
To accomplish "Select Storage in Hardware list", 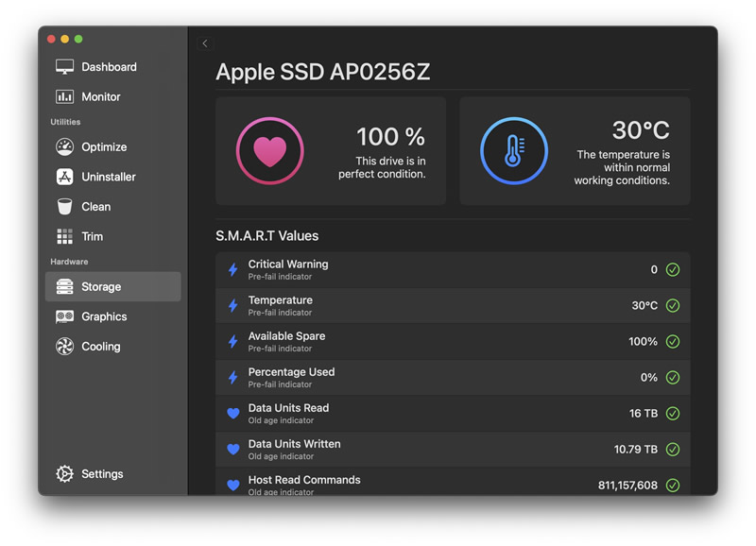I will (112, 287).
